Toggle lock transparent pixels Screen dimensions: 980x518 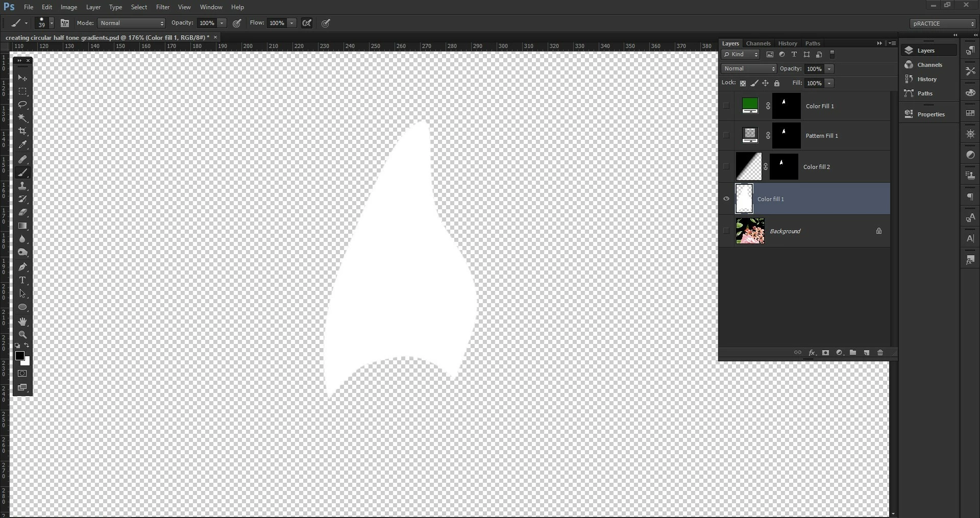coord(743,83)
